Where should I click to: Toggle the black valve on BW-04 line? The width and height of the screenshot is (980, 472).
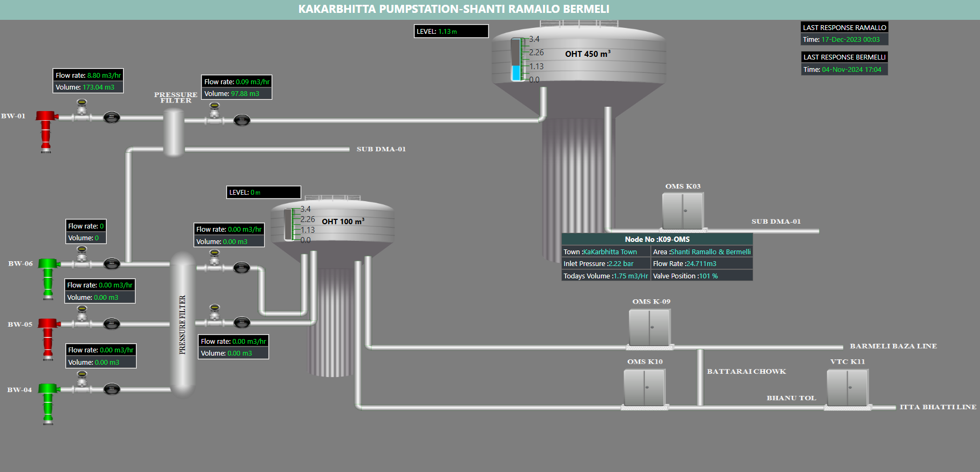coord(112,389)
